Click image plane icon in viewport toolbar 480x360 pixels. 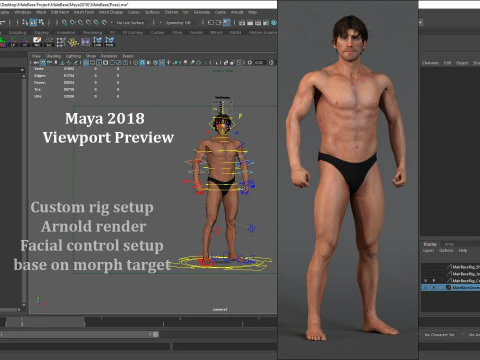tap(62, 62)
